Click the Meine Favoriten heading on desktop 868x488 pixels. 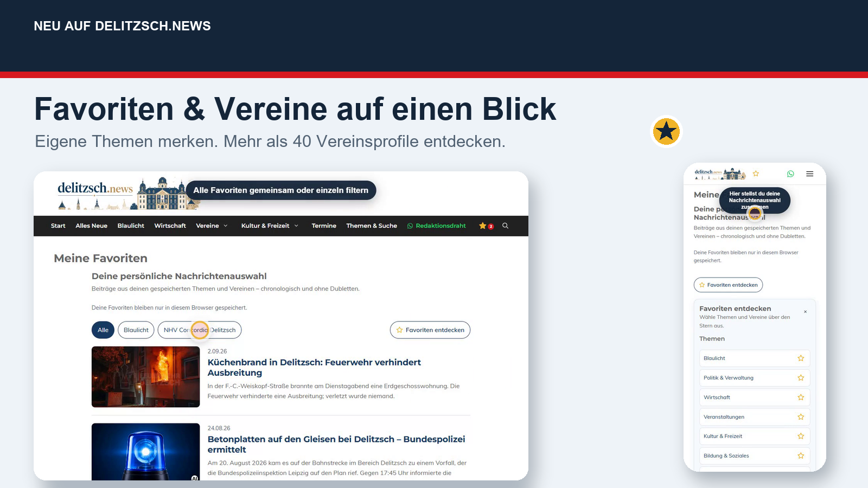pos(100,259)
